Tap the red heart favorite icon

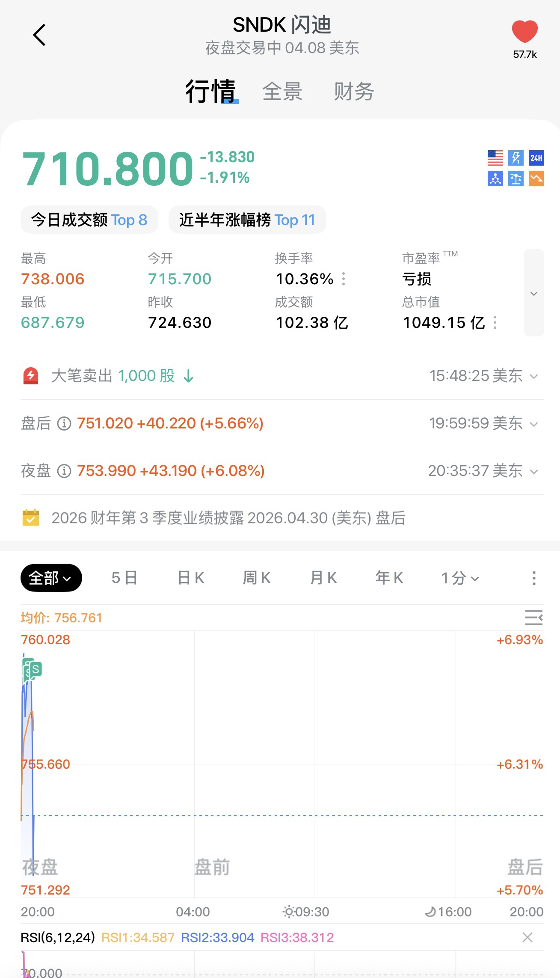tap(524, 32)
